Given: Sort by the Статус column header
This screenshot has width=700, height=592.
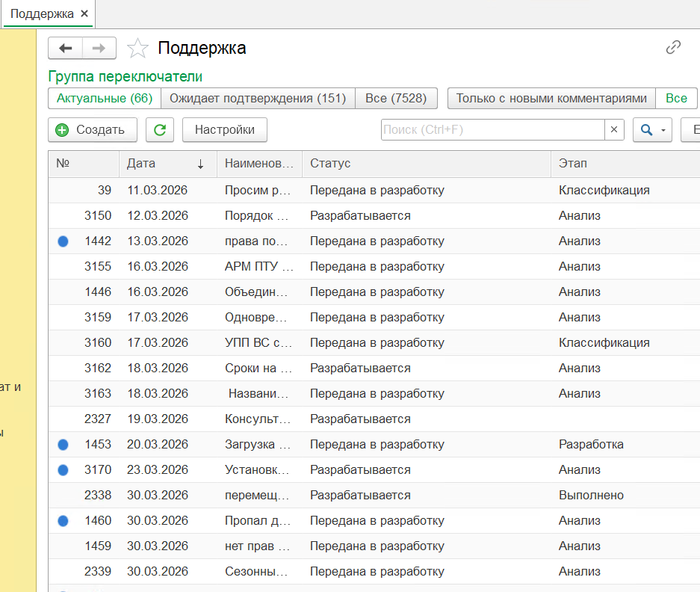Looking at the screenshot, I should coord(427,164).
